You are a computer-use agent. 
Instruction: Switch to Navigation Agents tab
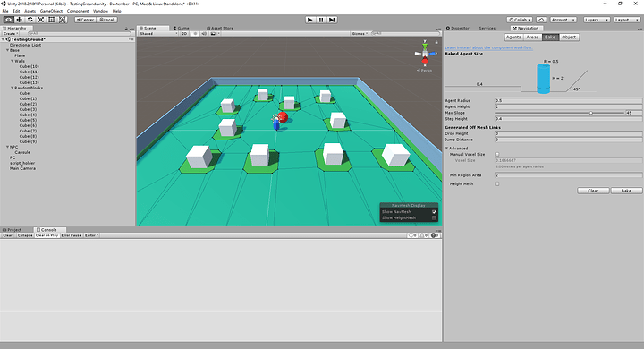coord(513,38)
